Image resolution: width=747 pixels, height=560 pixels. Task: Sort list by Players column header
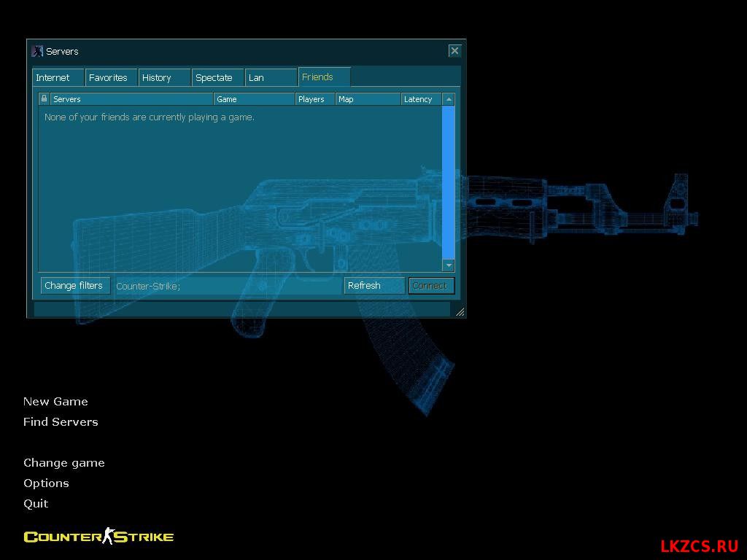click(315, 99)
